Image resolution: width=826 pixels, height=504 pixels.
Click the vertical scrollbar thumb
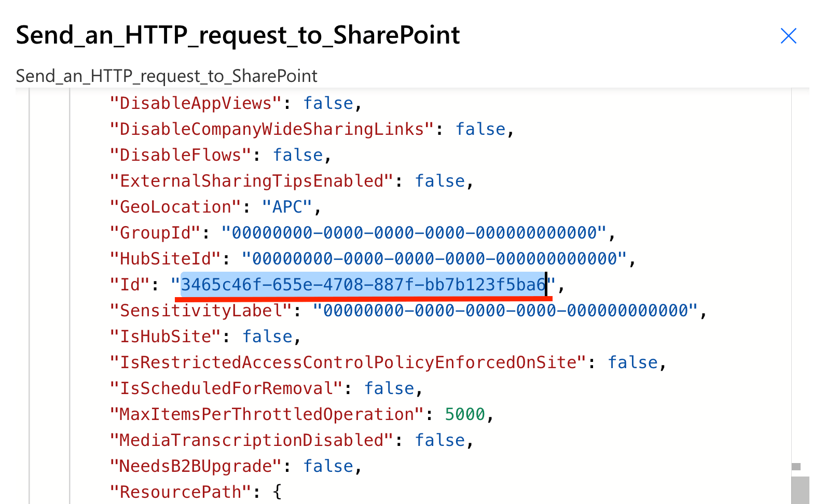800,490
